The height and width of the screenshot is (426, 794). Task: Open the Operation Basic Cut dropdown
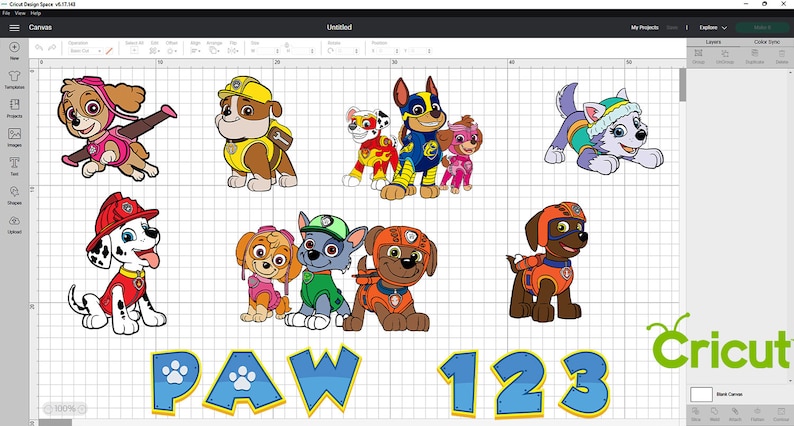click(x=86, y=51)
